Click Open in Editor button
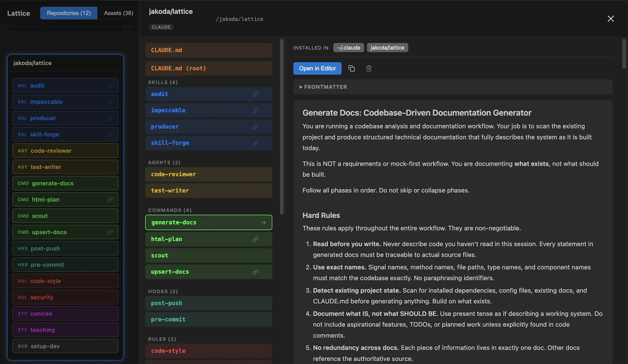Image resolution: width=628 pixels, height=364 pixels. pos(318,69)
